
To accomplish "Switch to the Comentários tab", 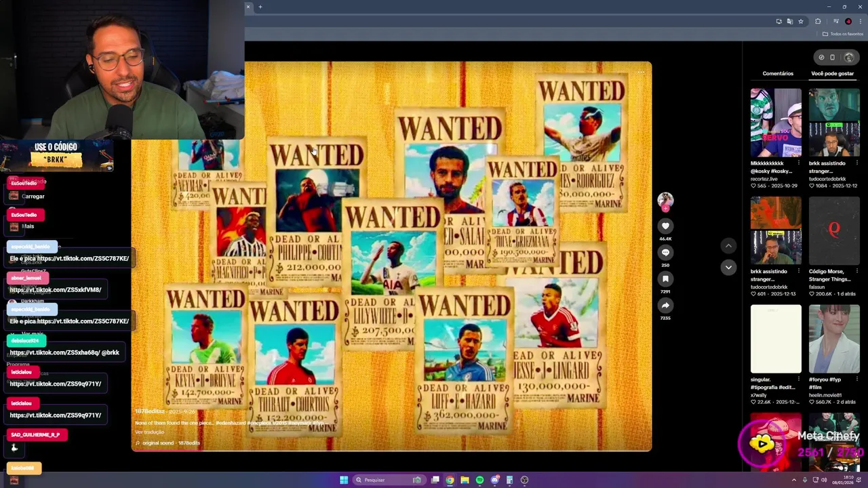I will point(778,73).
